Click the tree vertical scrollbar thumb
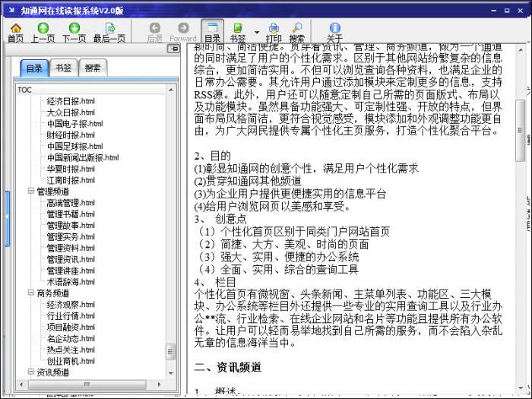 click(x=171, y=352)
